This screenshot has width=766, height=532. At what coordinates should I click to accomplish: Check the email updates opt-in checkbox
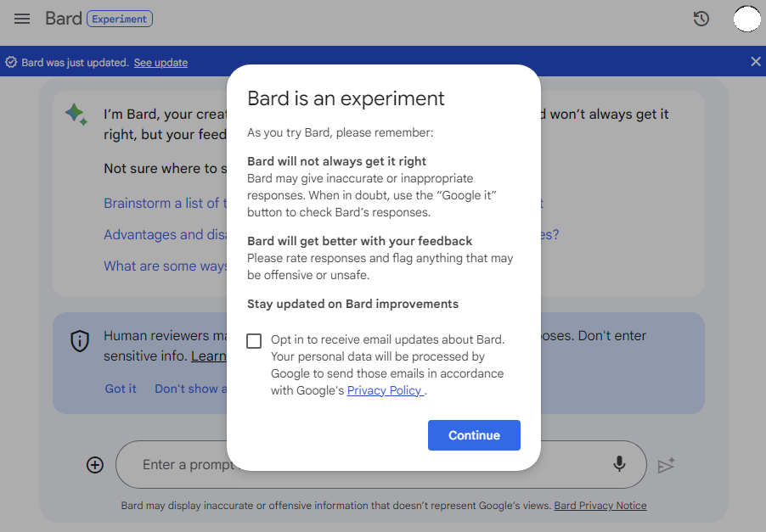[254, 341]
